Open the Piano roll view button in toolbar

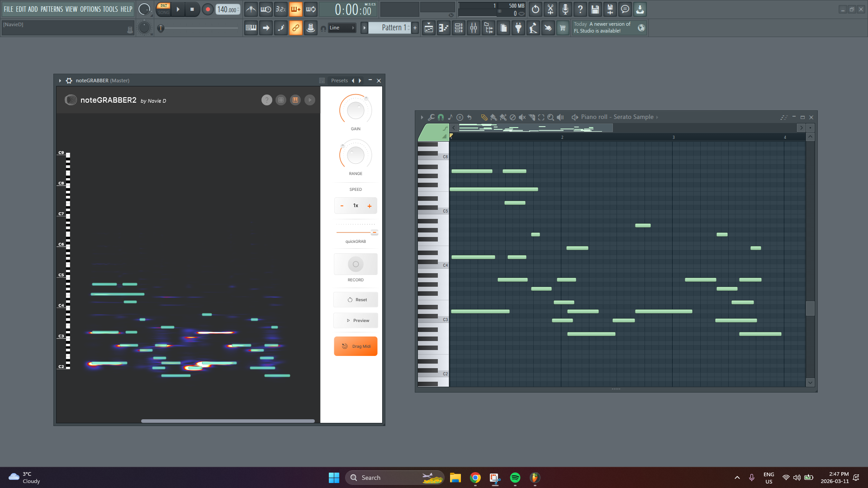click(444, 28)
